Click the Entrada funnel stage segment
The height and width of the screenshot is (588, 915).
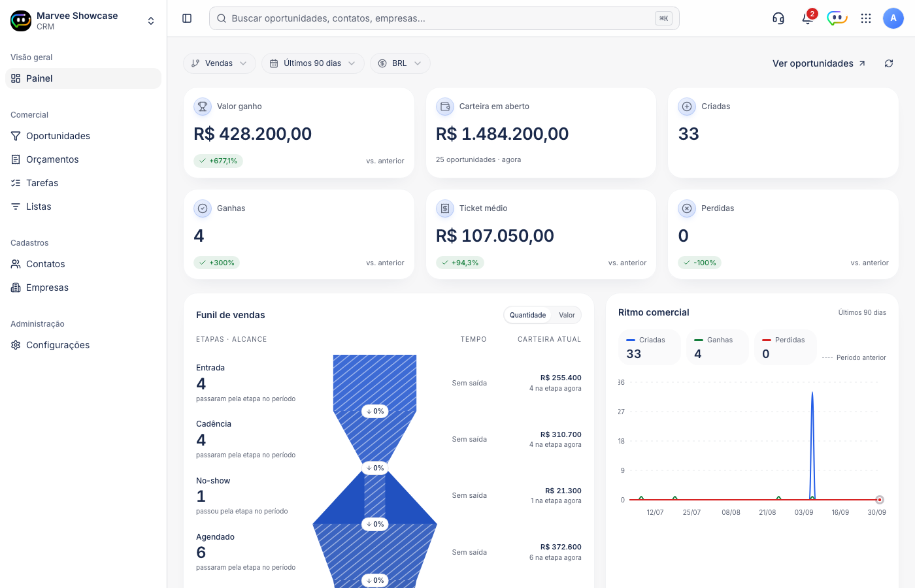click(x=374, y=383)
